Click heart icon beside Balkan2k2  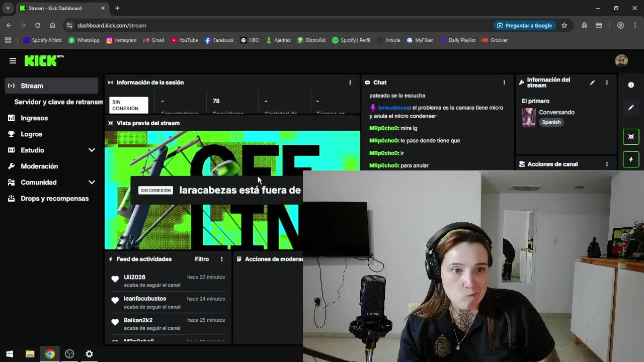coord(115,322)
